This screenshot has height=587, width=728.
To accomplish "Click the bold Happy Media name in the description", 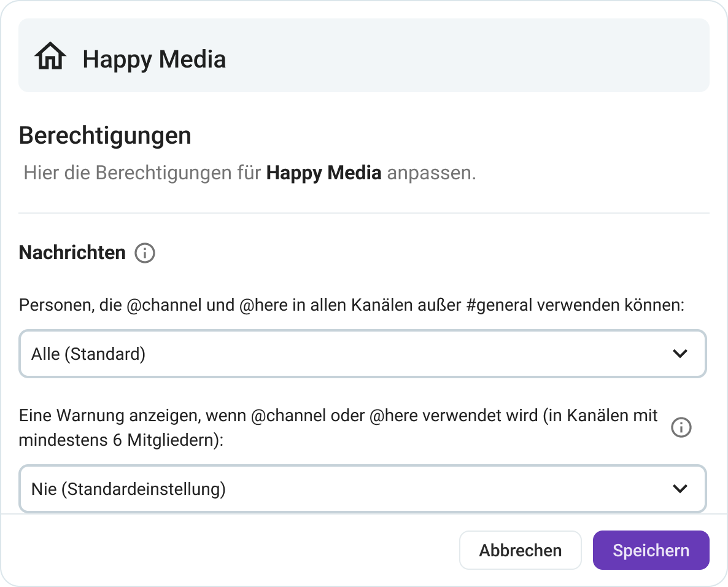I will coord(323,173).
